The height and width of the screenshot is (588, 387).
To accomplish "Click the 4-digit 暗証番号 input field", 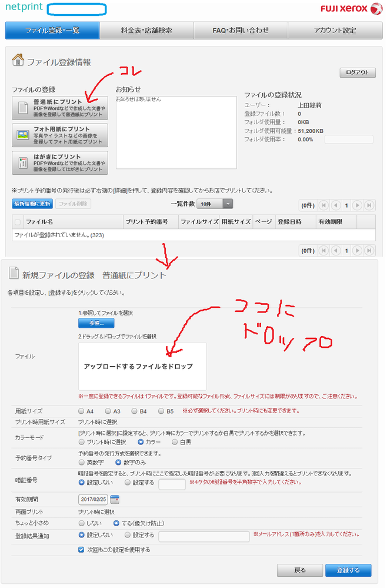I will (172, 484).
